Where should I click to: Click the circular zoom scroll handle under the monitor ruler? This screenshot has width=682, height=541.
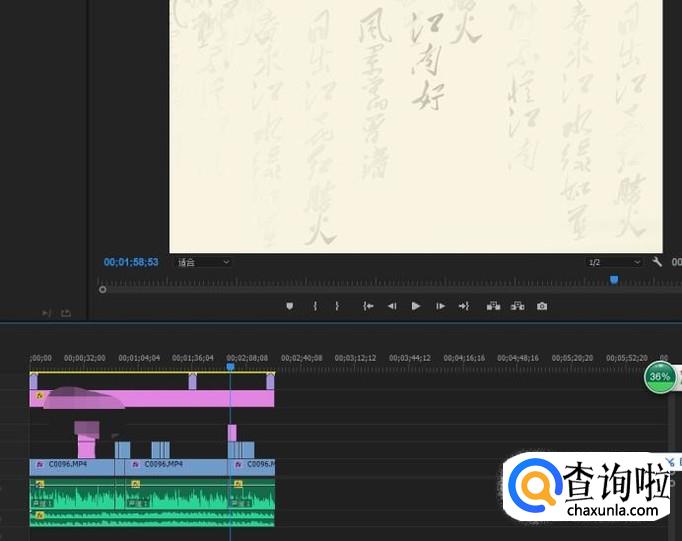pyautogui.click(x=103, y=290)
